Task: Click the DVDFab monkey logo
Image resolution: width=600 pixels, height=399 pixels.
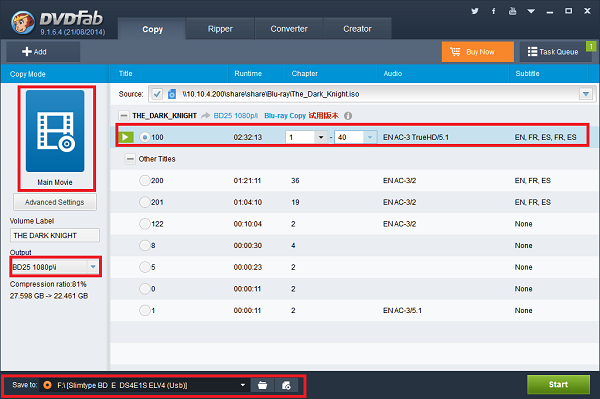Action: [23, 22]
